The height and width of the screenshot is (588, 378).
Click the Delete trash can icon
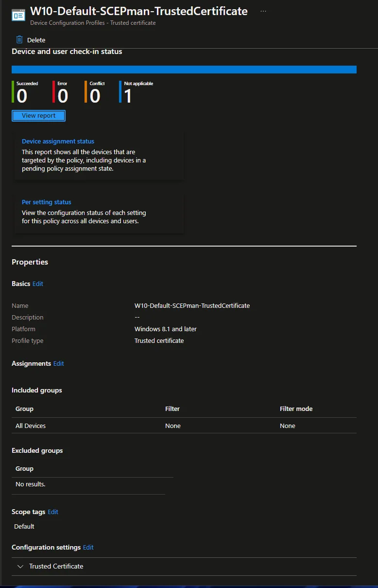pyautogui.click(x=19, y=40)
